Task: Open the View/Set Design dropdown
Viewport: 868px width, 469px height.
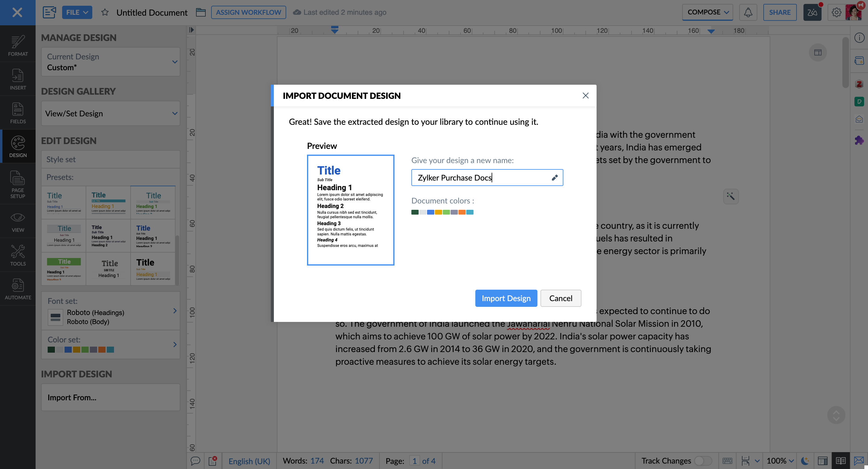Action: pos(110,113)
